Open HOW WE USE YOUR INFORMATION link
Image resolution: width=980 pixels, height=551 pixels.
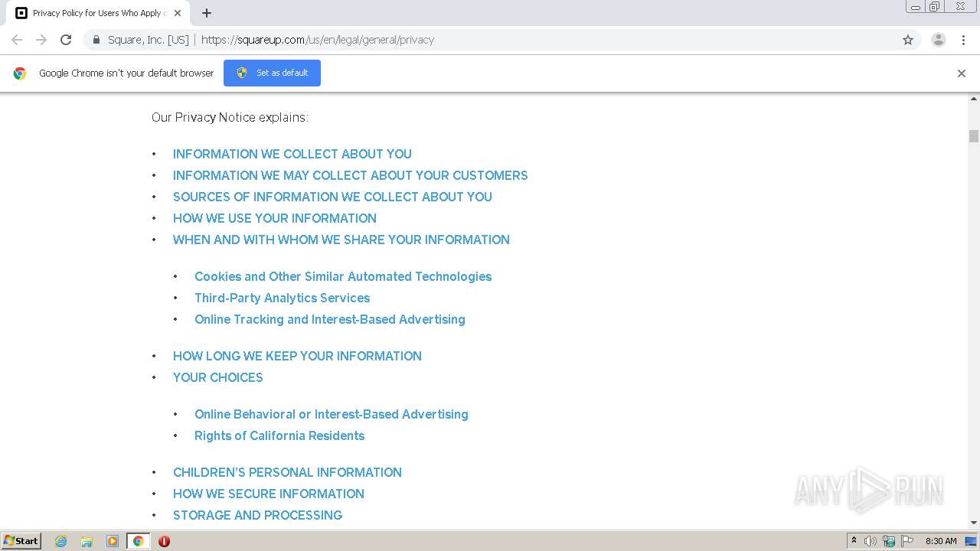click(275, 218)
